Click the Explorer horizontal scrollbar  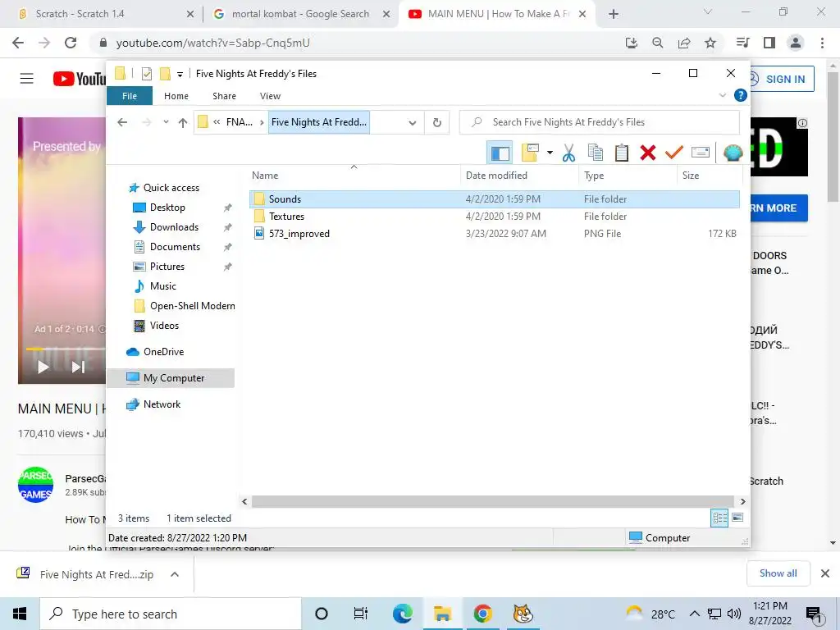(492, 501)
